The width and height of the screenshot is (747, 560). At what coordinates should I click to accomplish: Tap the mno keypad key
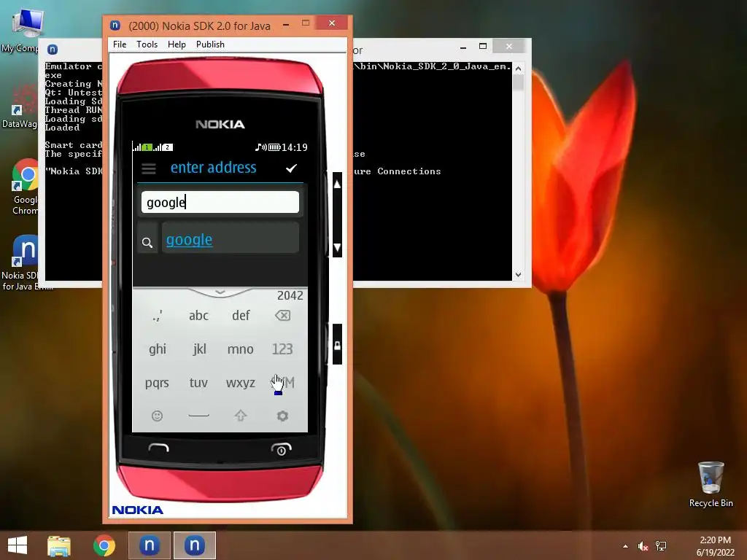240,349
